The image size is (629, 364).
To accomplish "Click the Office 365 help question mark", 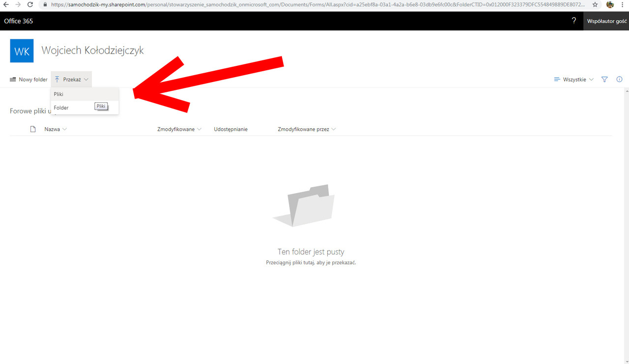I will click(x=573, y=21).
